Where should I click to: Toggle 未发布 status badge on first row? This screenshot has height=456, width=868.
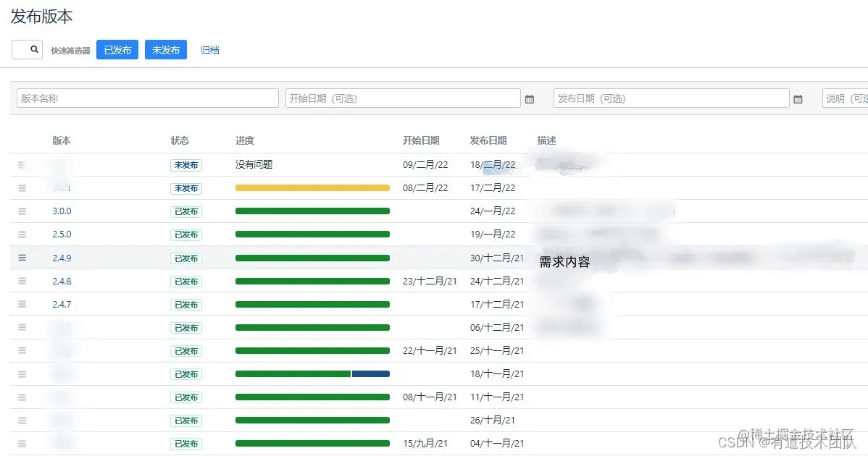click(x=186, y=164)
